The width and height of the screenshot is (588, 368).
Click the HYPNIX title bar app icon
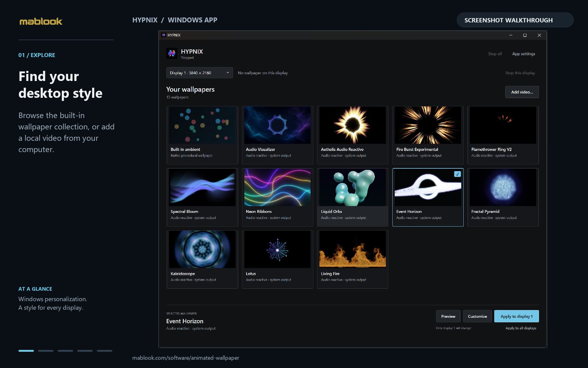(164, 35)
